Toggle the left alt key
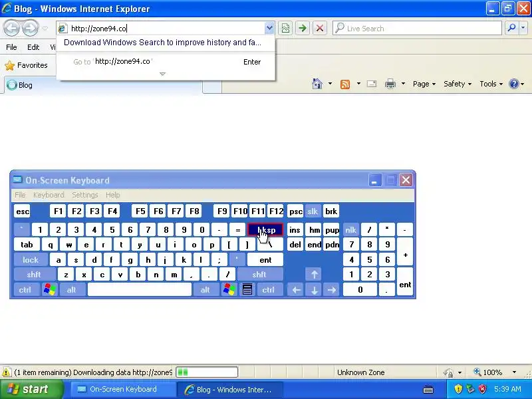 pyautogui.click(x=72, y=290)
